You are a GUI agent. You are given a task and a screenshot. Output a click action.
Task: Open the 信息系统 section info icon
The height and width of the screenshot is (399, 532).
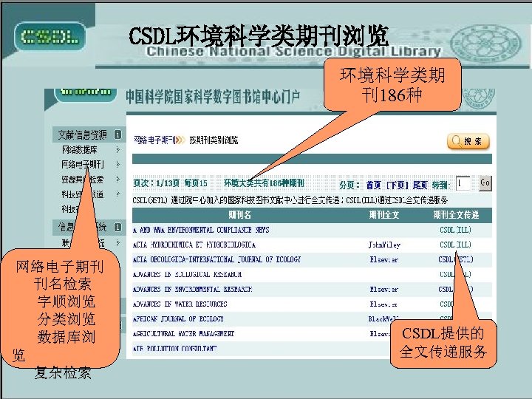(117, 227)
